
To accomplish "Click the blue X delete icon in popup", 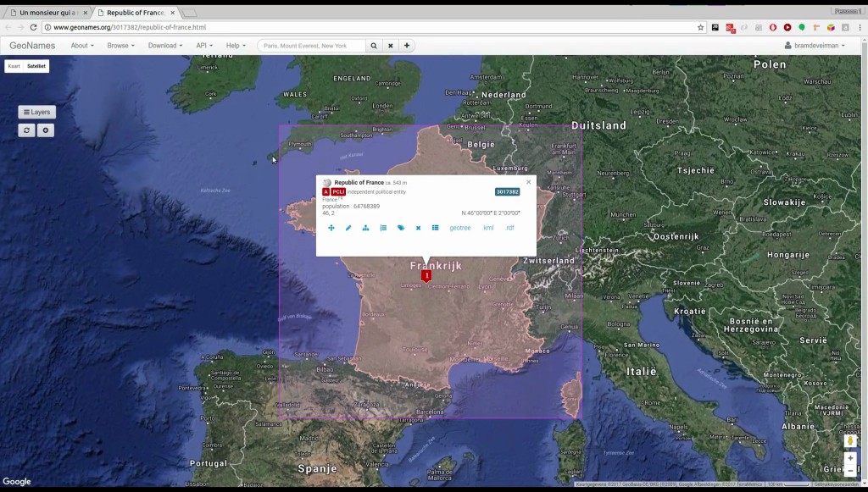I will coord(418,228).
